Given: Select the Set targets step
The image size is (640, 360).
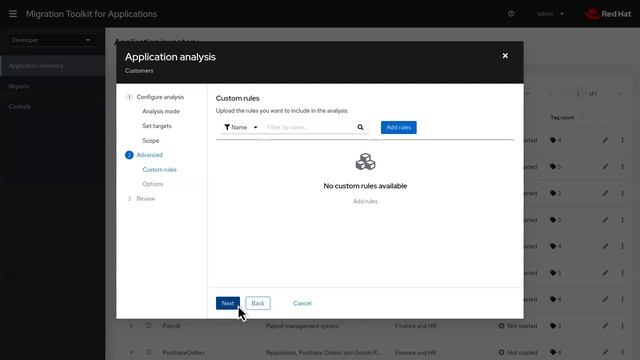Looking at the screenshot, I should point(157,126).
